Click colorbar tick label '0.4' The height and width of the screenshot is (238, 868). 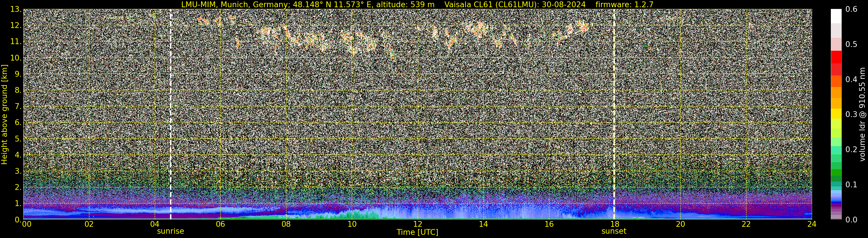pyautogui.click(x=851, y=79)
